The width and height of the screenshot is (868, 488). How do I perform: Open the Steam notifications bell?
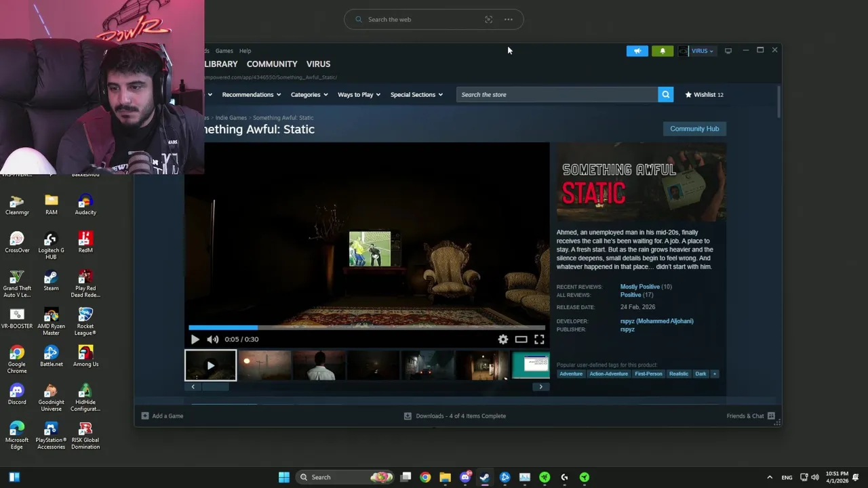pos(663,51)
